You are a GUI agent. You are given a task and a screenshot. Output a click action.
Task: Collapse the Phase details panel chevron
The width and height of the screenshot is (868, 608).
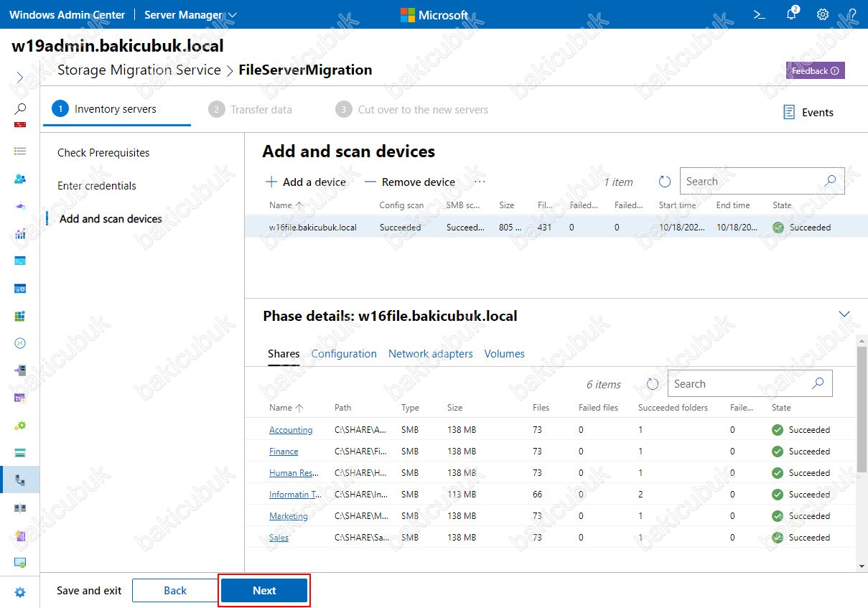(x=844, y=314)
